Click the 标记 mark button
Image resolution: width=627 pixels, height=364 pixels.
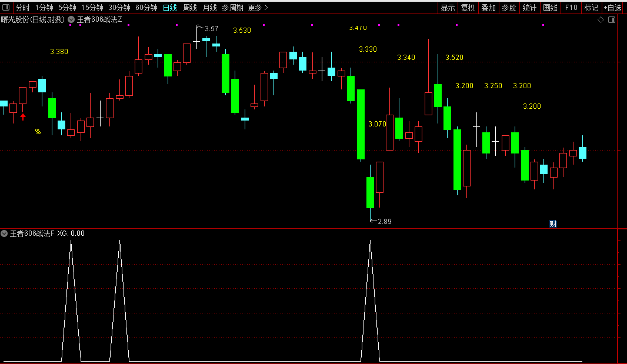[591, 8]
